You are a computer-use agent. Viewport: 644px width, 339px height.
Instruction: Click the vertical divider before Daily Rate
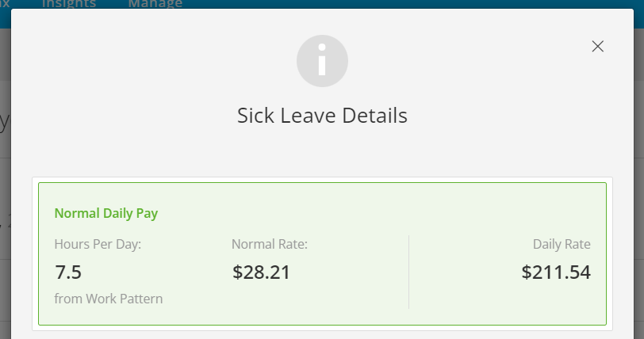[409, 272]
